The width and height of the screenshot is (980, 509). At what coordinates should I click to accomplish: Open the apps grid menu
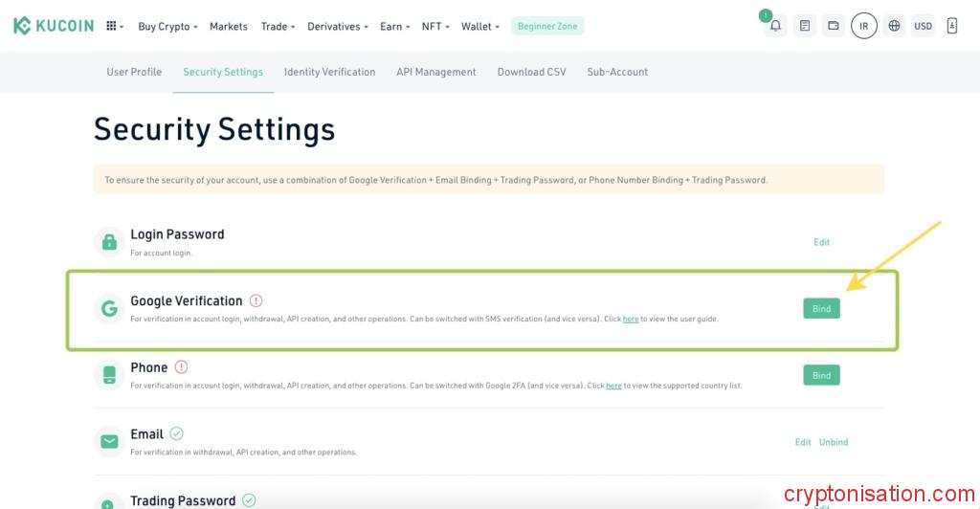click(115, 26)
